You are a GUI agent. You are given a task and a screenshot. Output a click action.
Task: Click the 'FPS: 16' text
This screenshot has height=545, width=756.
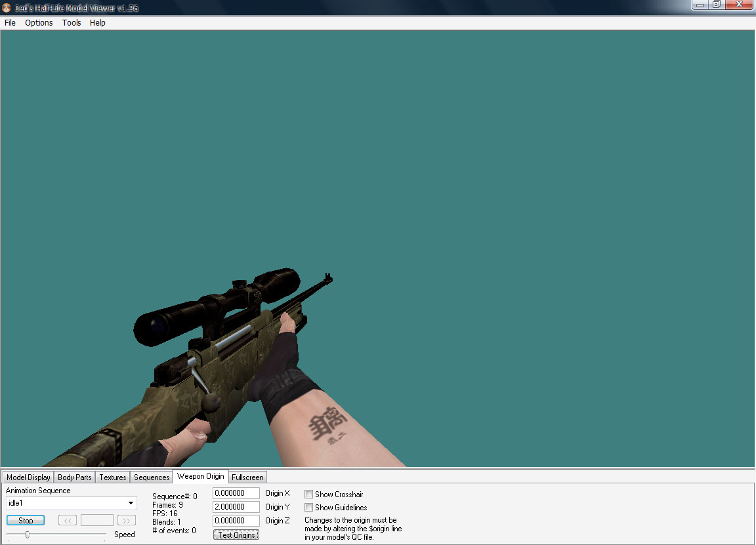165,514
